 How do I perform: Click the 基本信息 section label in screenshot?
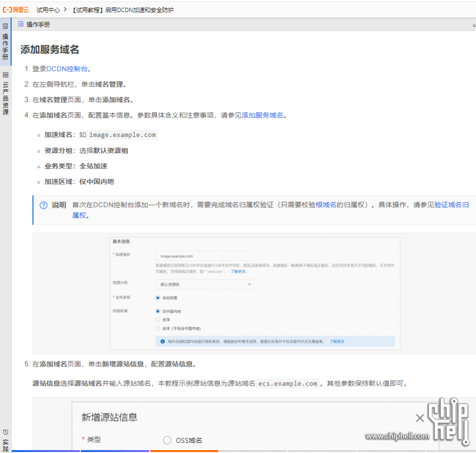[121, 241]
